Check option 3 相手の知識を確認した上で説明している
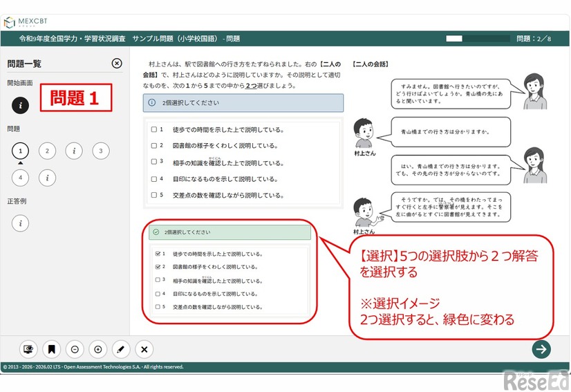The height and width of the screenshot is (392, 571). pyautogui.click(x=154, y=161)
